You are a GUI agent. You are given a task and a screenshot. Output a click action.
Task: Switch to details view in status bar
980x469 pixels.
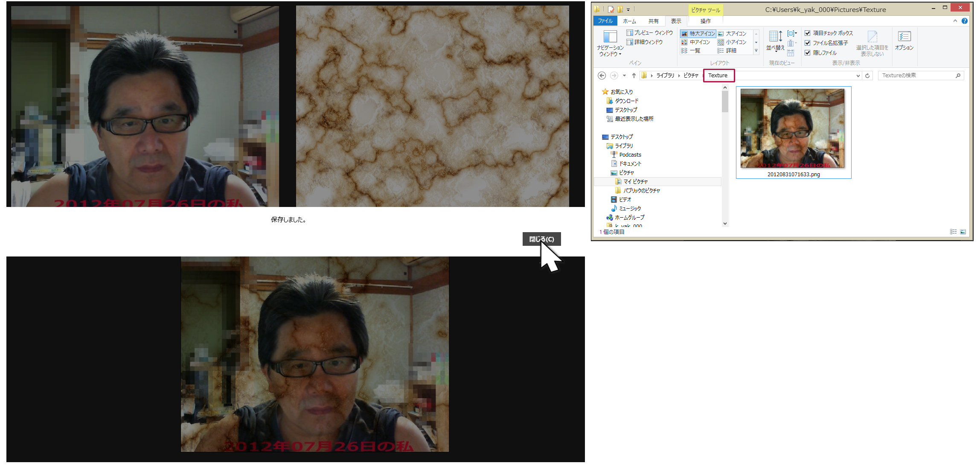(953, 232)
